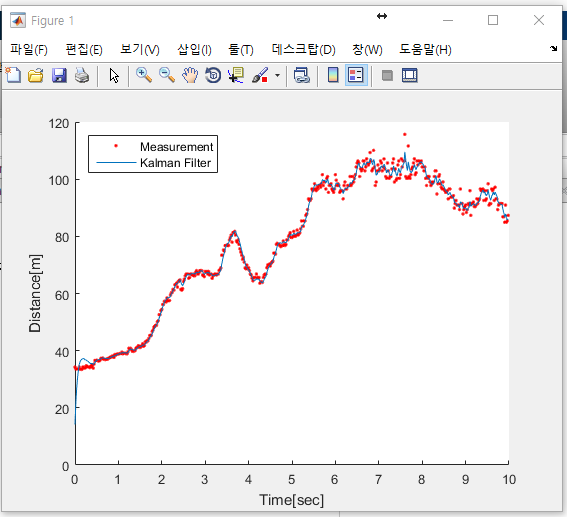Insert a colorbar using the toolbar icon

333,76
